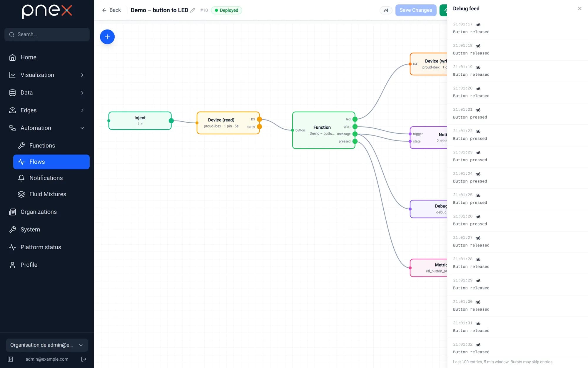Click the Automation workflow icon
This screenshot has width=588, height=368.
tap(12, 128)
